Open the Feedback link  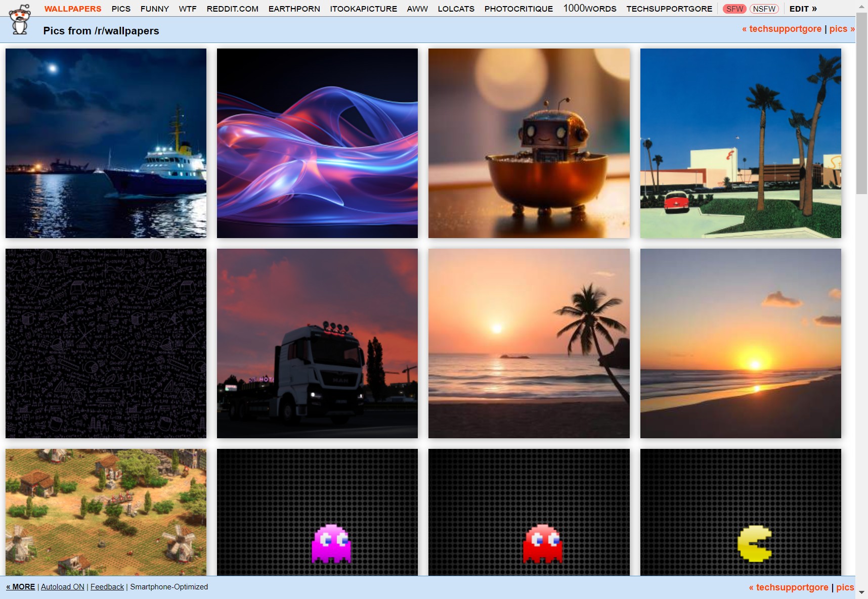pyautogui.click(x=107, y=587)
